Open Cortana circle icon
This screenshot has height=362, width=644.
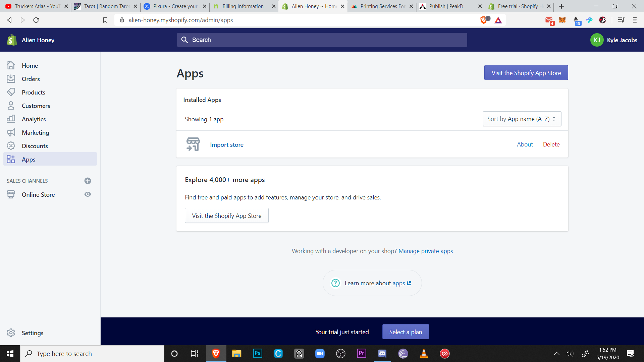tap(174, 354)
